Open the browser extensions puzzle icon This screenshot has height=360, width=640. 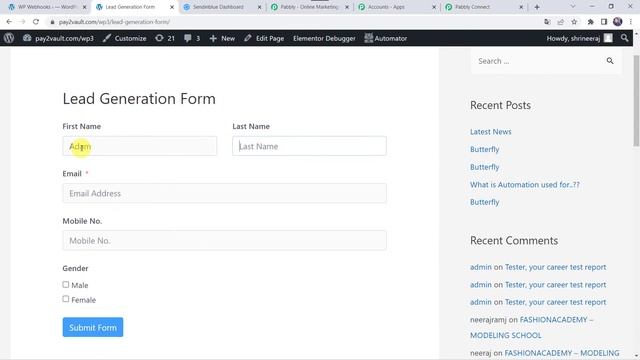click(590, 22)
